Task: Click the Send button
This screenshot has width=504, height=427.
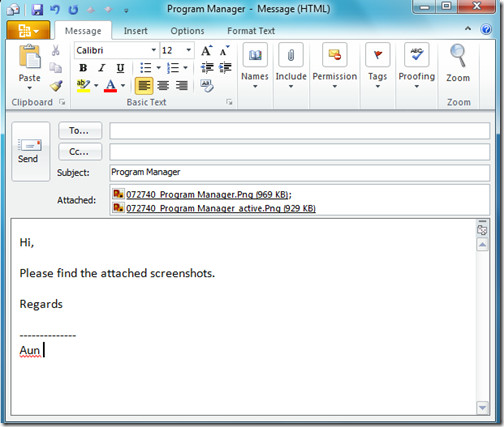Action: pyautogui.click(x=31, y=151)
